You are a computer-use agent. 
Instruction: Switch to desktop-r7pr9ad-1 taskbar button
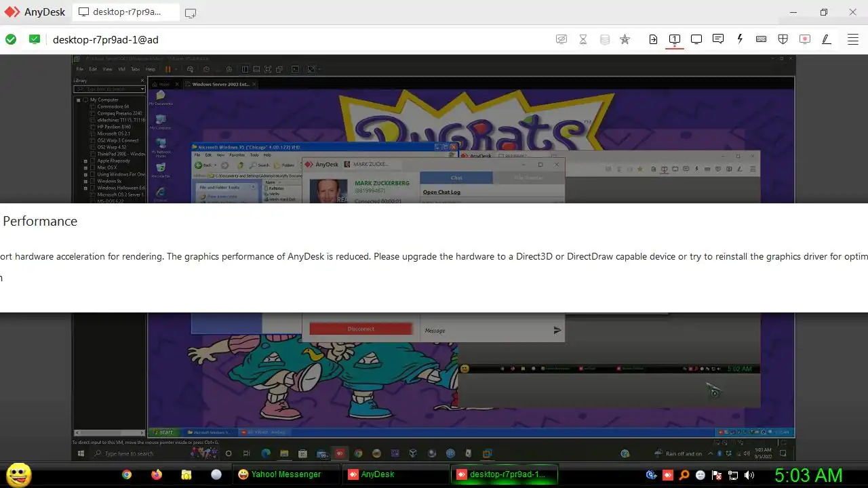pyautogui.click(x=505, y=474)
